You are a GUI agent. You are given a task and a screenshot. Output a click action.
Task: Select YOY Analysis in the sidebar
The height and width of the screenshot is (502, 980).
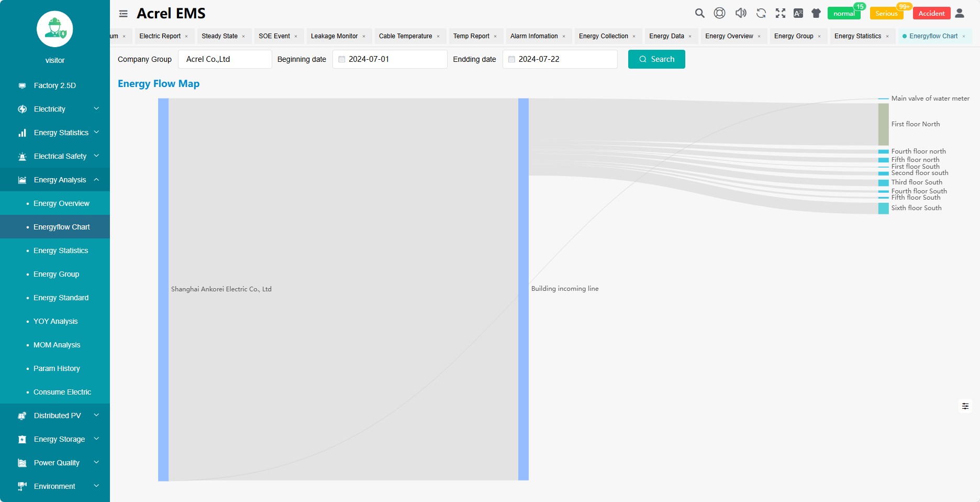pos(55,321)
